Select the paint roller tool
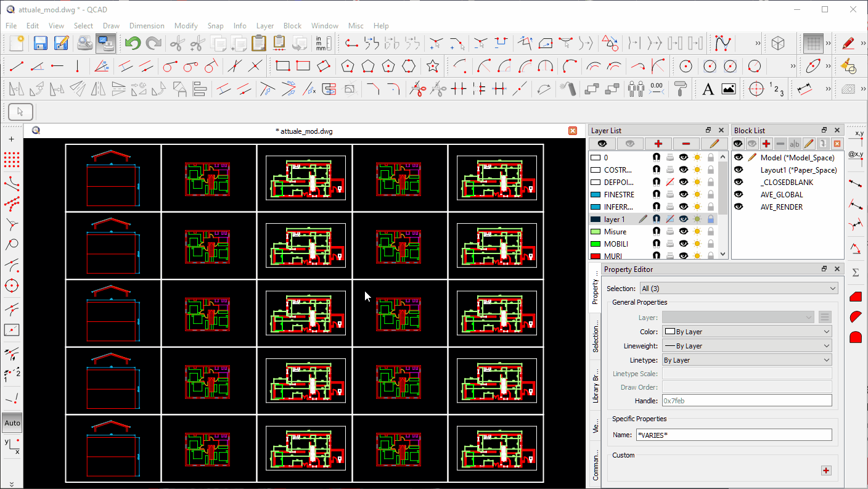 (680, 89)
